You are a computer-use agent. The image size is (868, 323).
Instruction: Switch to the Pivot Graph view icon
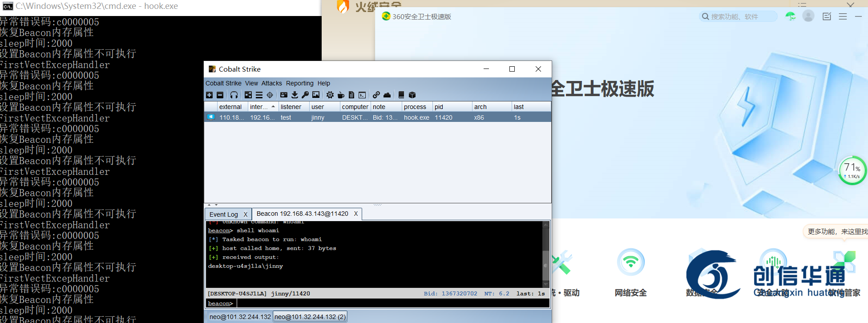tap(248, 95)
